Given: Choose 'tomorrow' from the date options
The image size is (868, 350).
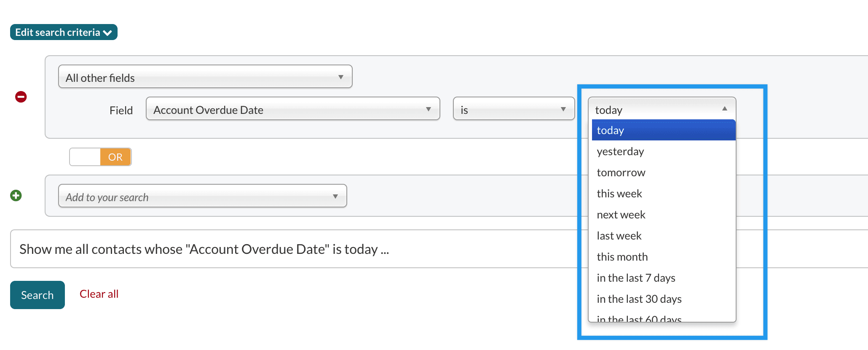Looking at the screenshot, I should click(663, 172).
